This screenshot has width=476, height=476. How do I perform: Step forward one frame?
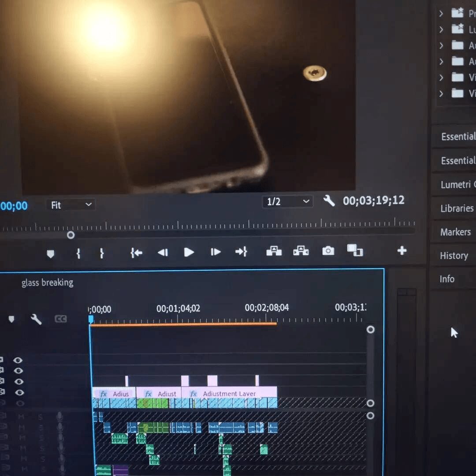(216, 252)
